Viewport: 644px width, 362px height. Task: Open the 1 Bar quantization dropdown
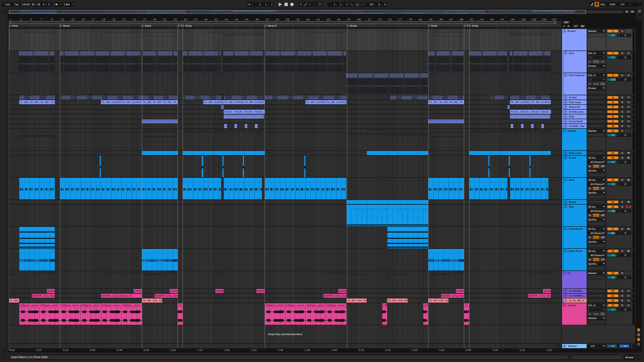pyautogui.click(x=68, y=4)
